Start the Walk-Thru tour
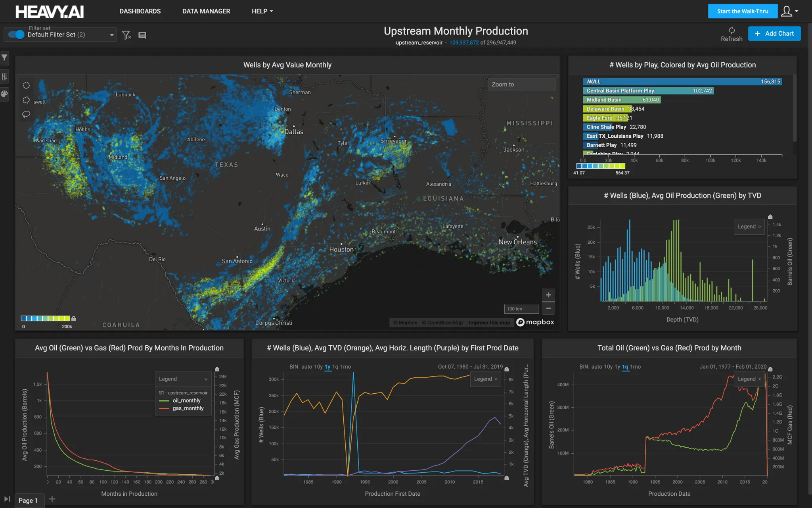Screen dimensions: 812x508 pos(742,11)
